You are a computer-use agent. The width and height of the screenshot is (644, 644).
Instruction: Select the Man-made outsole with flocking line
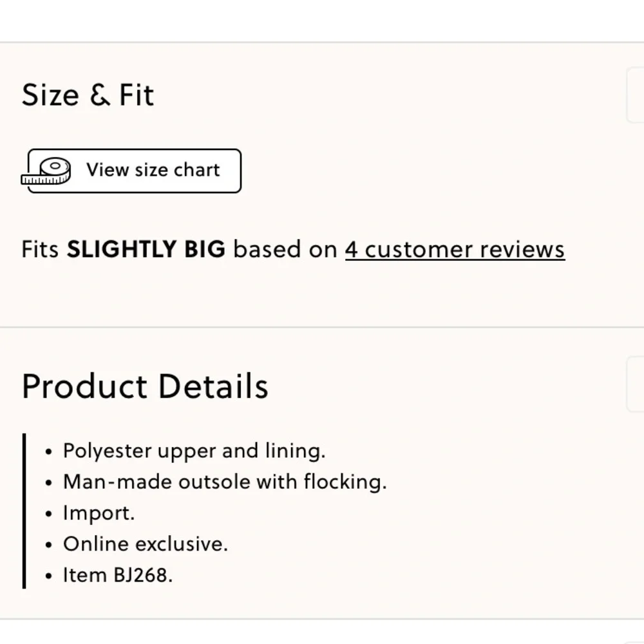pyautogui.click(x=225, y=482)
